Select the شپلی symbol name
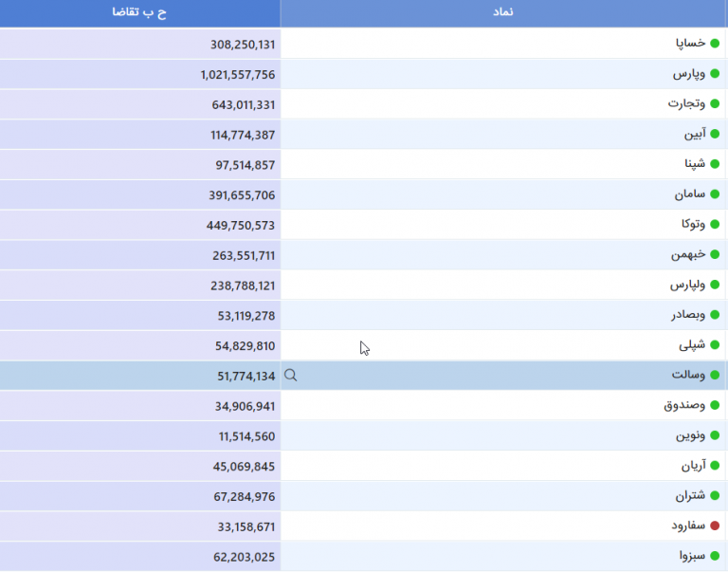 (692, 344)
